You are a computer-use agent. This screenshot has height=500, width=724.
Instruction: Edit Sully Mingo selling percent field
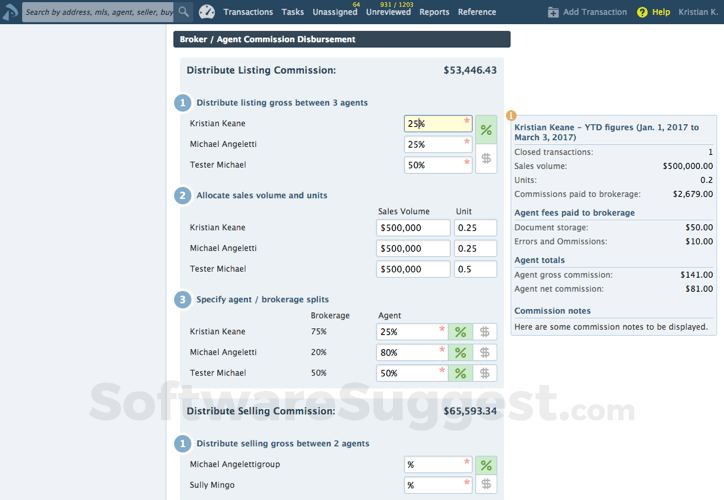pos(438,485)
